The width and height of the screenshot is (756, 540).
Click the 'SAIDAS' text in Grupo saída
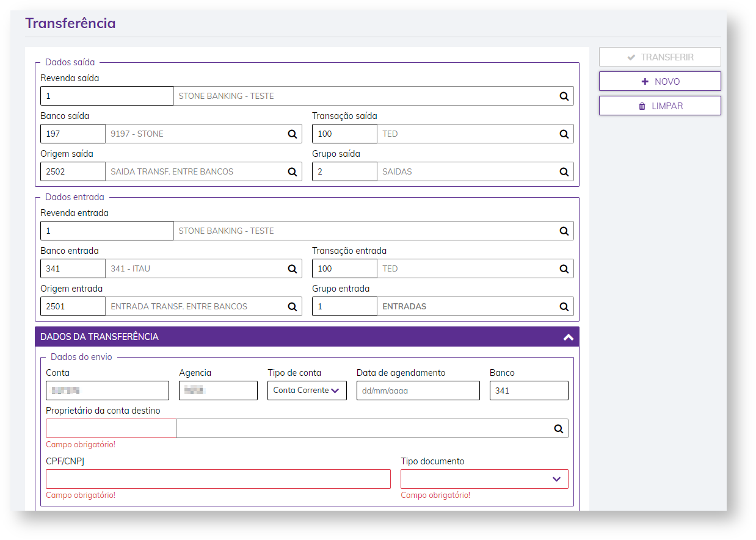coord(397,172)
